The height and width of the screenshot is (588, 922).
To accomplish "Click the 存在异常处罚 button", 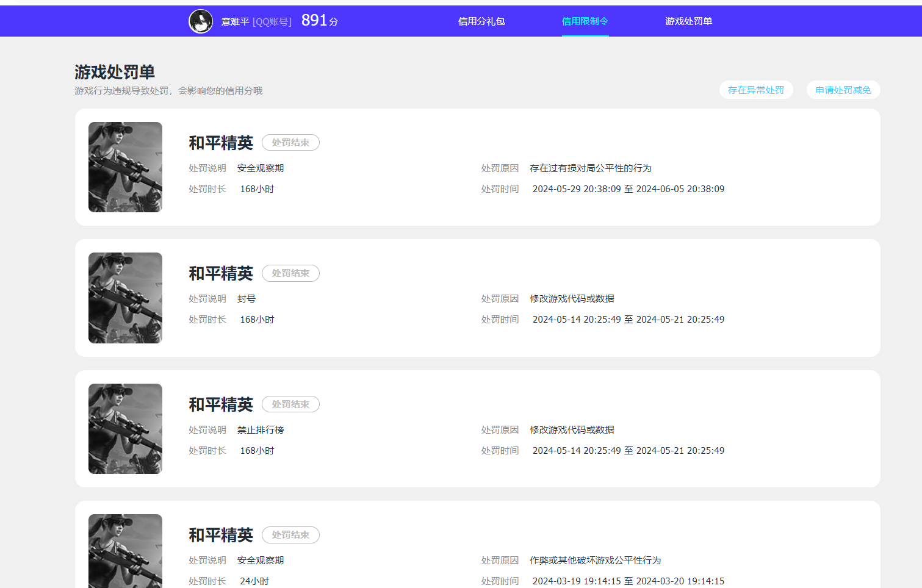I will pyautogui.click(x=756, y=90).
